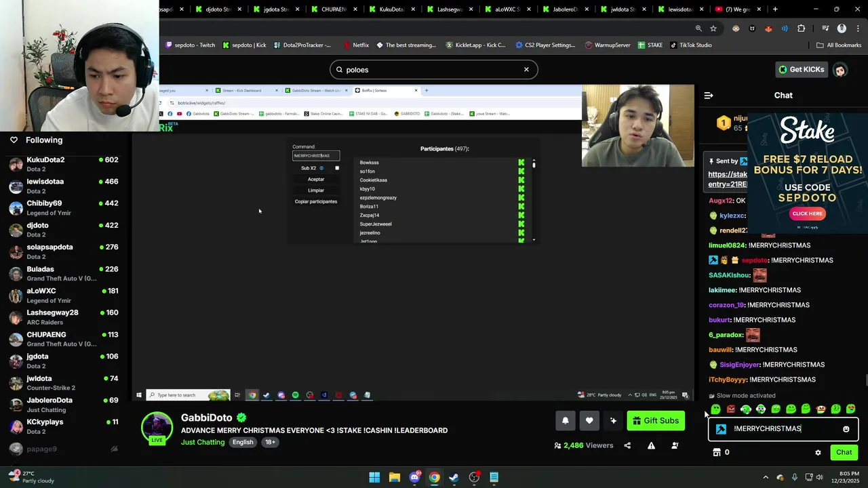Open Windows Start menu
This screenshot has height=488, width=868.
[374, 477]
